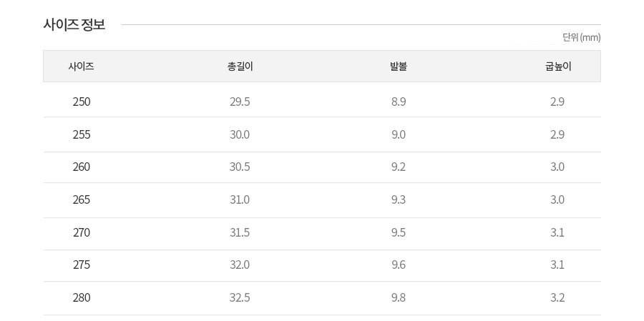Viewport: 644px width, 321px height.
Task: Click the 31.0 total length cell
Action: pyautogui.click(x=240, y=199)
